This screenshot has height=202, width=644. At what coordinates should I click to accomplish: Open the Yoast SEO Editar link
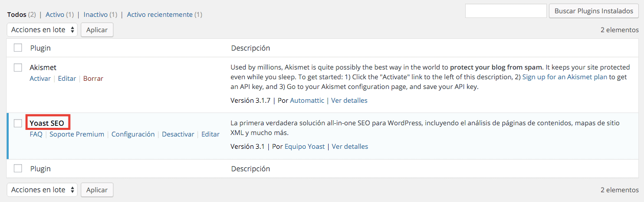coord(210,134)
